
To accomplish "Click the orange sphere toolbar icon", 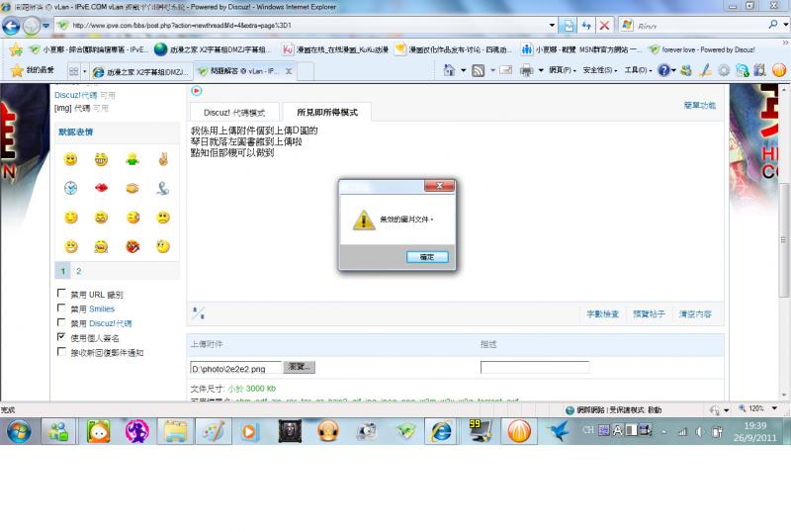I will [x=779, y=70].
